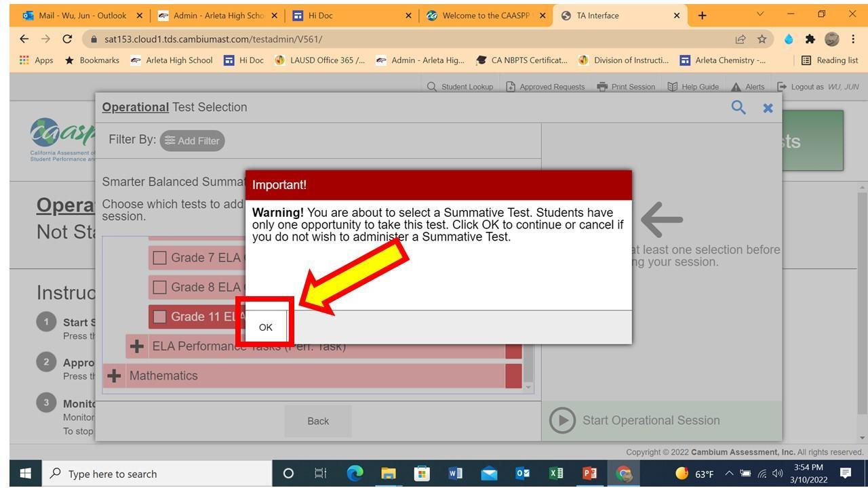Open the Add Filter selector
Image resolution: width=868 pixels, height=488 pixels.
coord(192,140)
